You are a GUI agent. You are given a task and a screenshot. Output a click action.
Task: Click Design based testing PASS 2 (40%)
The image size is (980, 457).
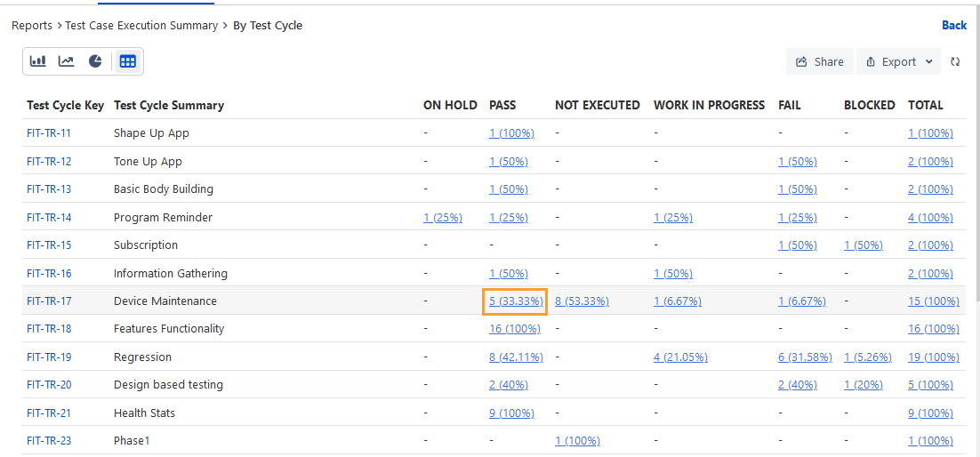click(509, 384)
